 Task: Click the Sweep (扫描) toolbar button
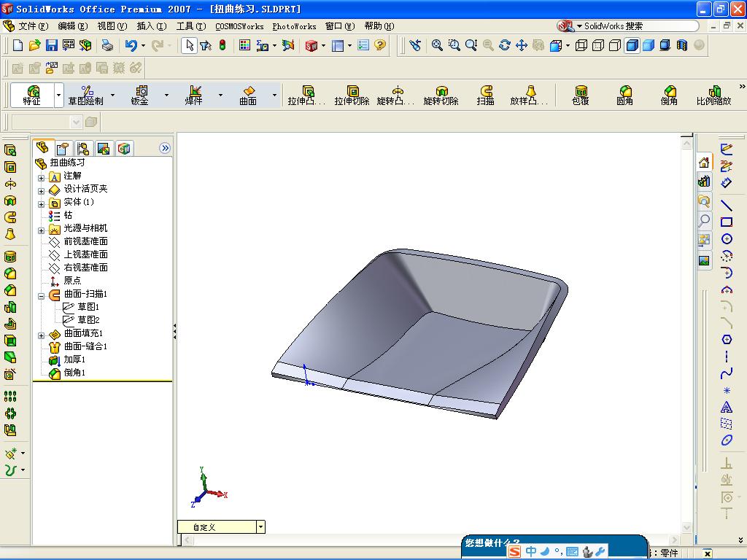pyautogui.click(x=485, y=96)
